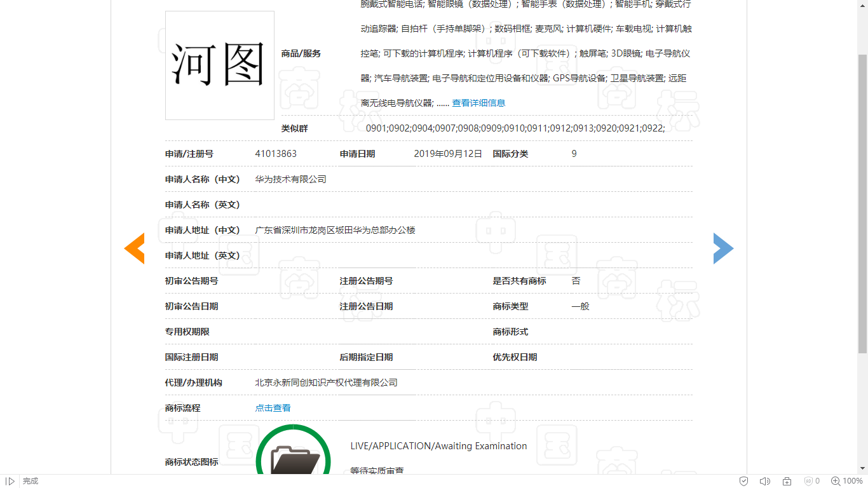Click the 完成 status text in status bar
Screen dimensions: 868x488
coord(31,481)
